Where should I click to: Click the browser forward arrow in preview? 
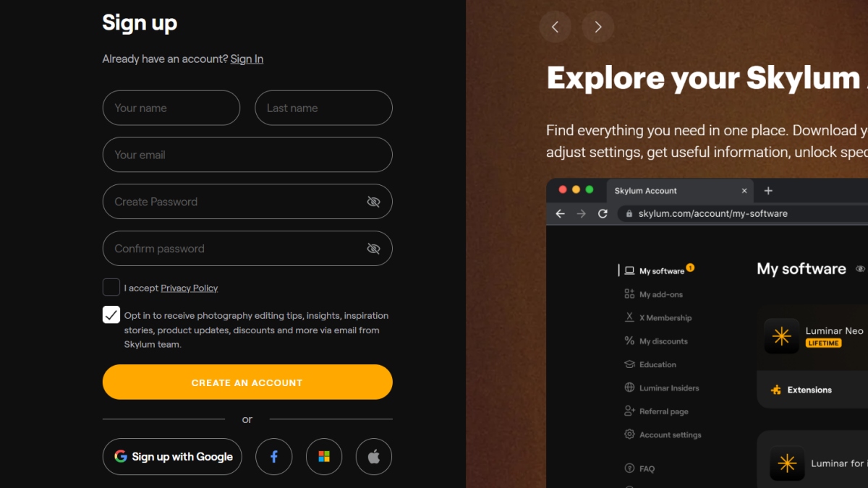coord(582,214)
